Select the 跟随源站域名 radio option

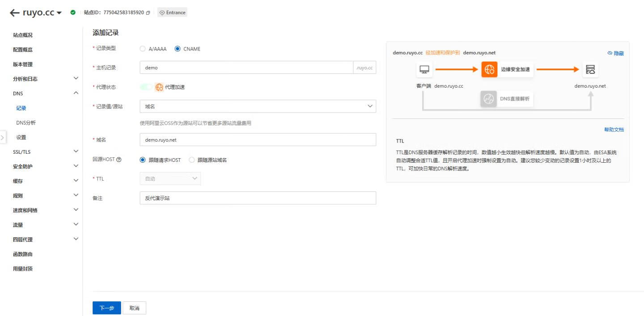tap(192, 160)
